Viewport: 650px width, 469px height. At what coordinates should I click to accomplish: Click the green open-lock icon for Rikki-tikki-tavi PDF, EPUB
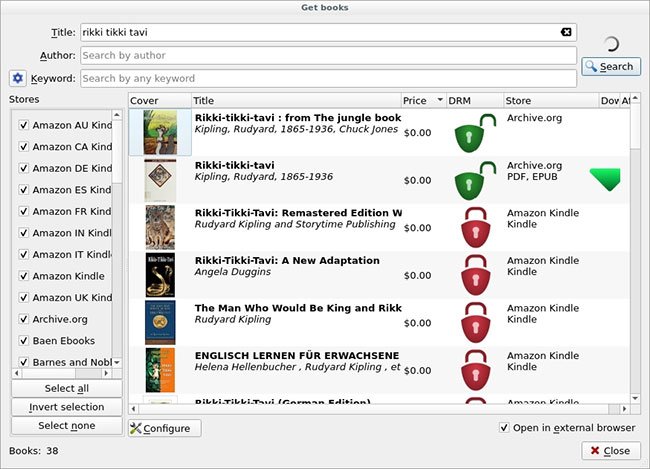475,181
